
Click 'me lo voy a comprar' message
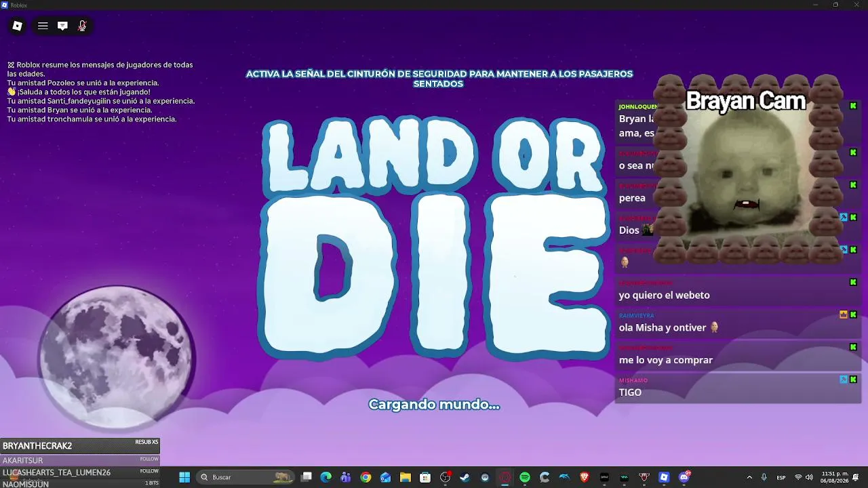click(666, 360)
